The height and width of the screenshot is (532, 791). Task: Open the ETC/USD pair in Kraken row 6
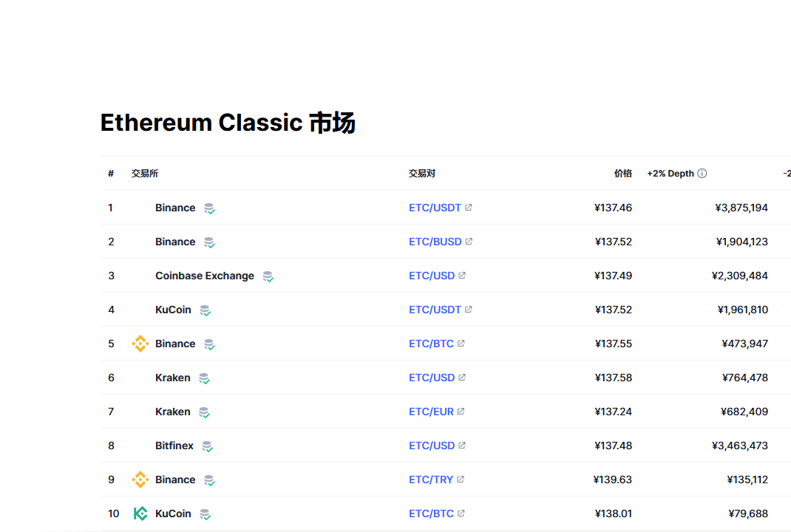point(432,378)
